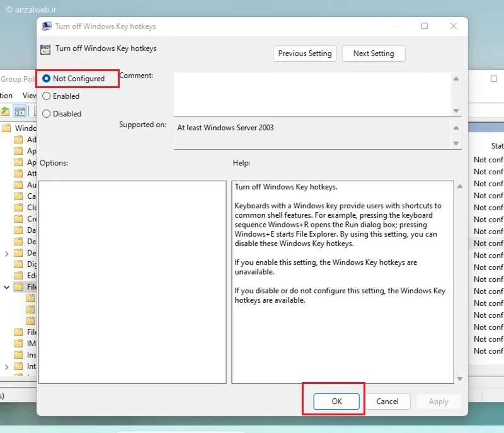Expand the collapsed De folder node
The width and height of the screenshot is (504, 433).
pos(6,254)
